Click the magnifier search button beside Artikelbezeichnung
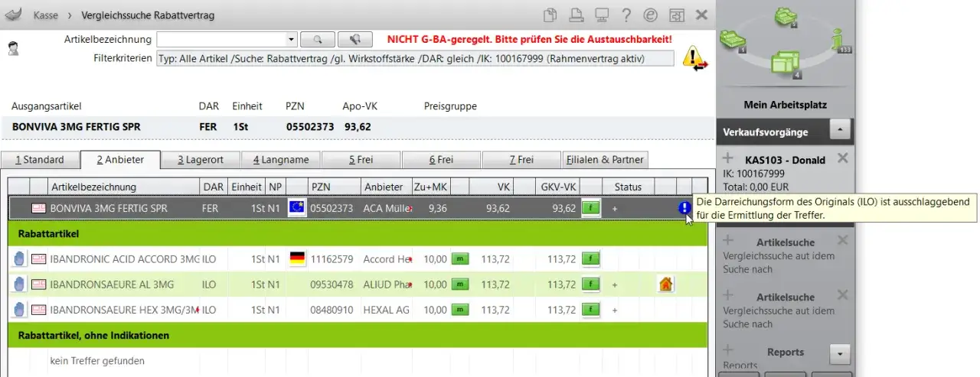The height and width of the screenshot is (377, 980). pos(318,39)
